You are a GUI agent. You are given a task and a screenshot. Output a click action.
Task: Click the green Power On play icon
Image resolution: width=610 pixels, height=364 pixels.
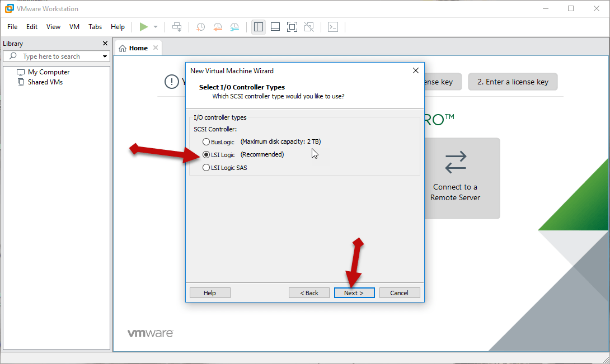click(x=144, y=27)
